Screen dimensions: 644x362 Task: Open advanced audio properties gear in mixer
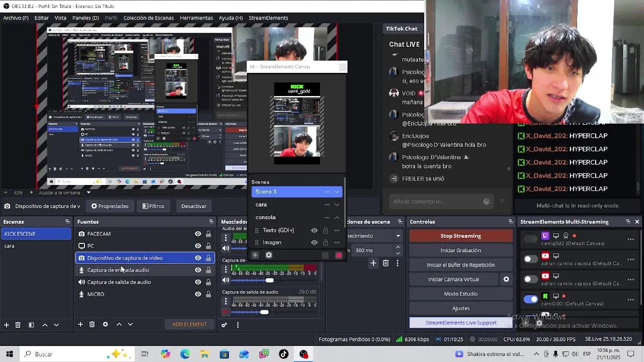coord(224,325)
